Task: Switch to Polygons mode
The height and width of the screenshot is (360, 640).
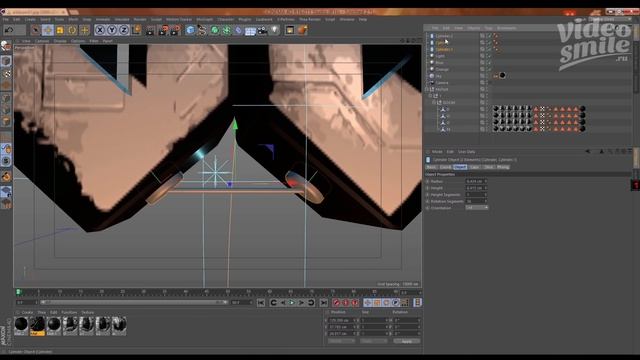Action: click(x=6, y=121)
